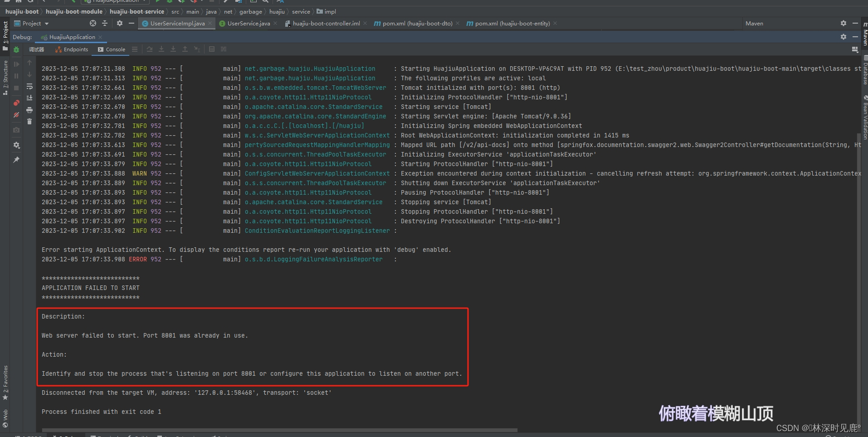Screen dimensions: 868x437
Task: Click the Step Out icon
Action: [185, 49]
